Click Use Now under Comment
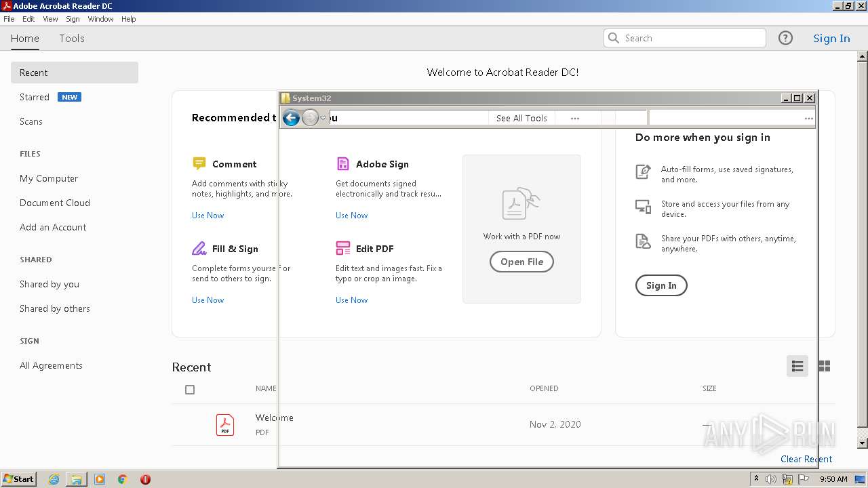The height and width of the screenshot is (488, 868). pyautogui.click(x=208, y=216)
